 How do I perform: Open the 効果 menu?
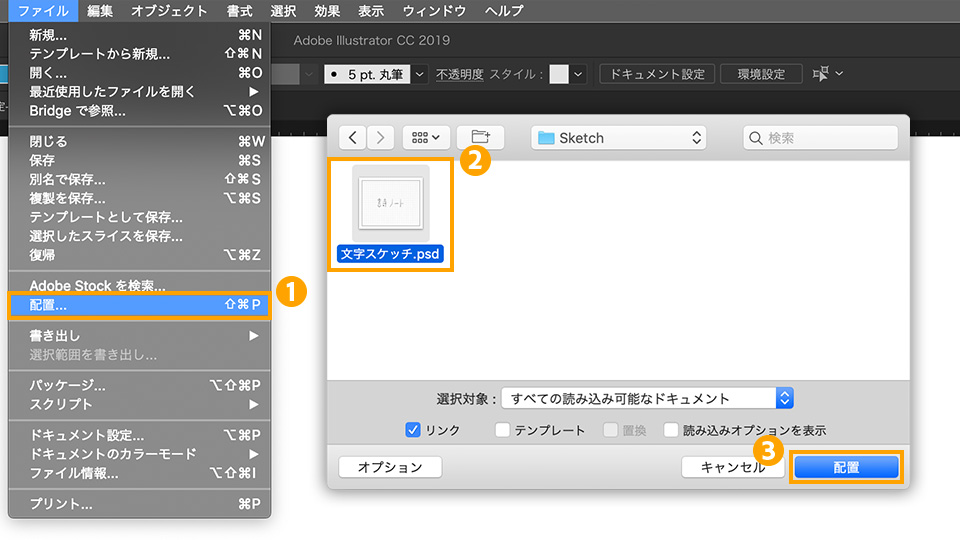tap(327, 11)
